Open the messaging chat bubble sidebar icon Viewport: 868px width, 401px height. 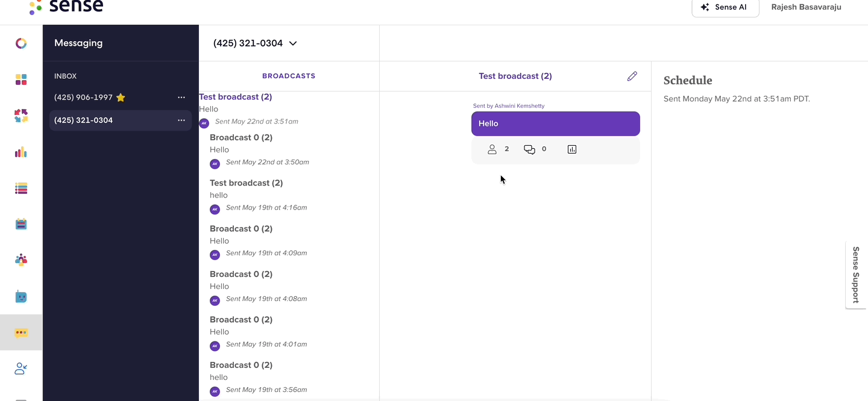pyautogui.click(x=21, y=332)
